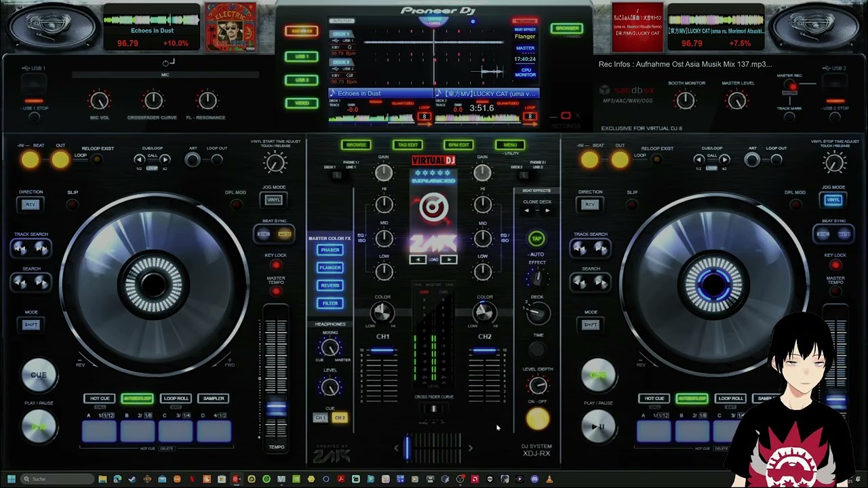Viewport: 868px width, 488px height.
Task: Select HOT CUE pad mode on left deck
Action: coord(100,399)
